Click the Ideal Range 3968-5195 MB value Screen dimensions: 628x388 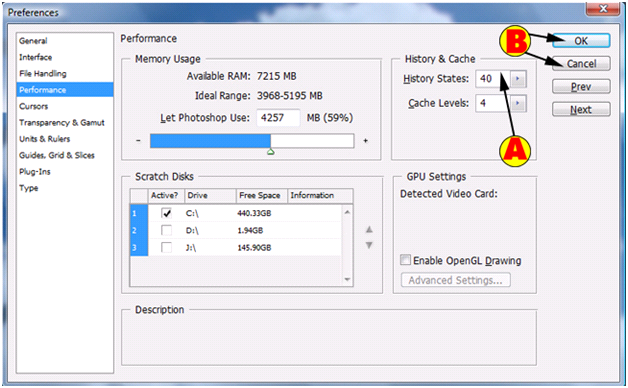click(290, 96)
